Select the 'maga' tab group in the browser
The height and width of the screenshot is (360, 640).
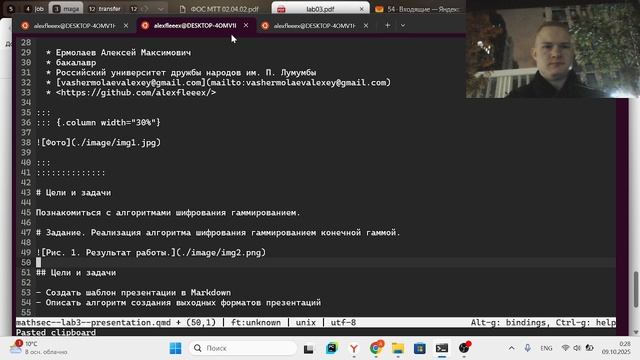[66, 9]
